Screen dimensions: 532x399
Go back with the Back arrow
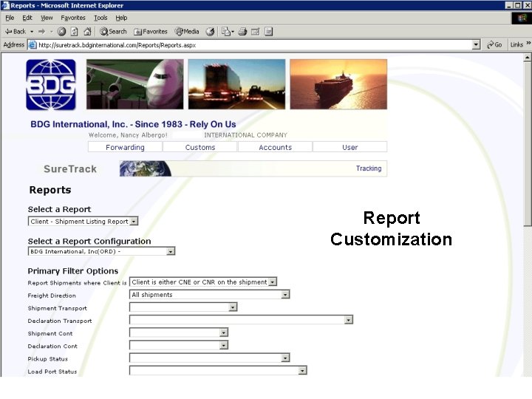(x=16, y=32)
